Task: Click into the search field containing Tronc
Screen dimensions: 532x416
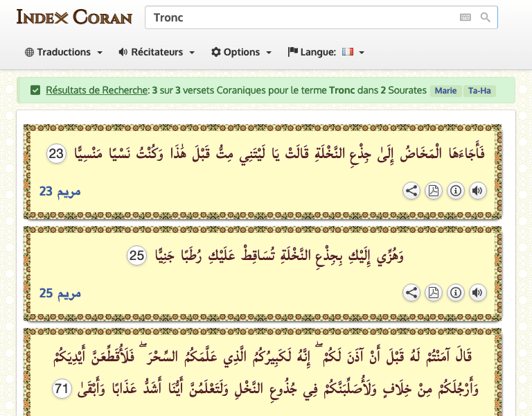Action: (298, 17)
